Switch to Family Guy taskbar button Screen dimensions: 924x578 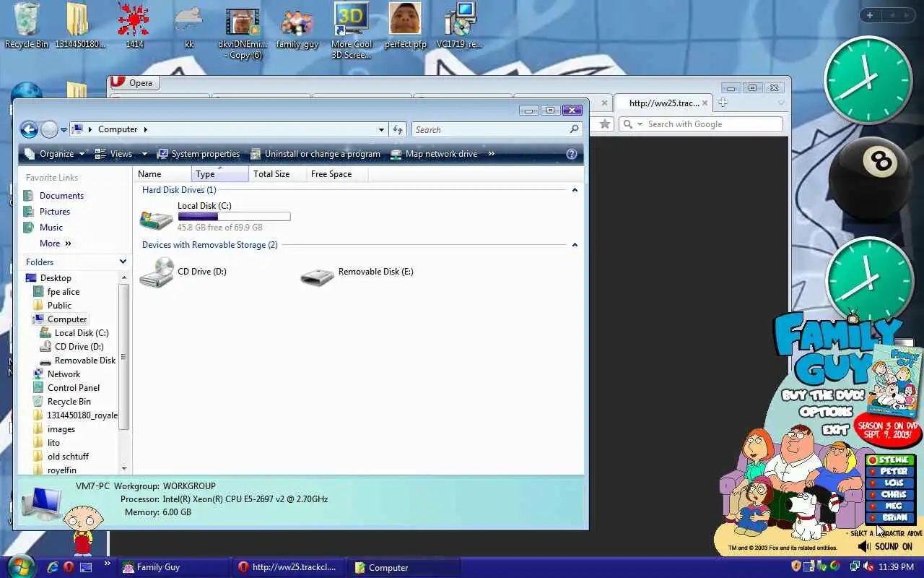pos(173,567)
